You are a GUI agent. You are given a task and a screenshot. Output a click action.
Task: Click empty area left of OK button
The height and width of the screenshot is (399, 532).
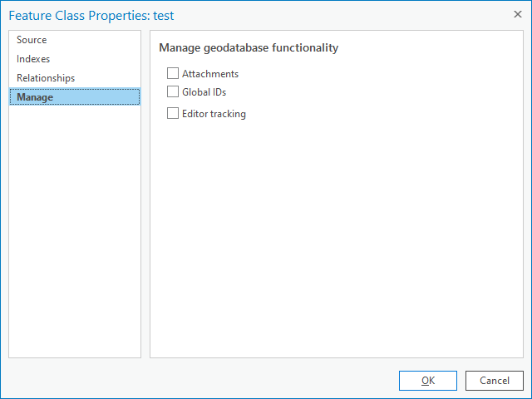(249, 381)
